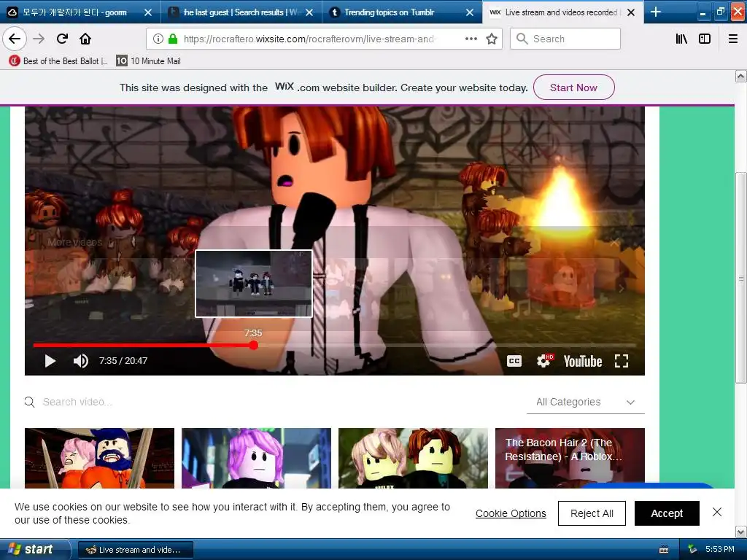The height and width of the screenshot is (560, 747).
Task: Open the Wix logo link in banner
Action: (285, 87)
